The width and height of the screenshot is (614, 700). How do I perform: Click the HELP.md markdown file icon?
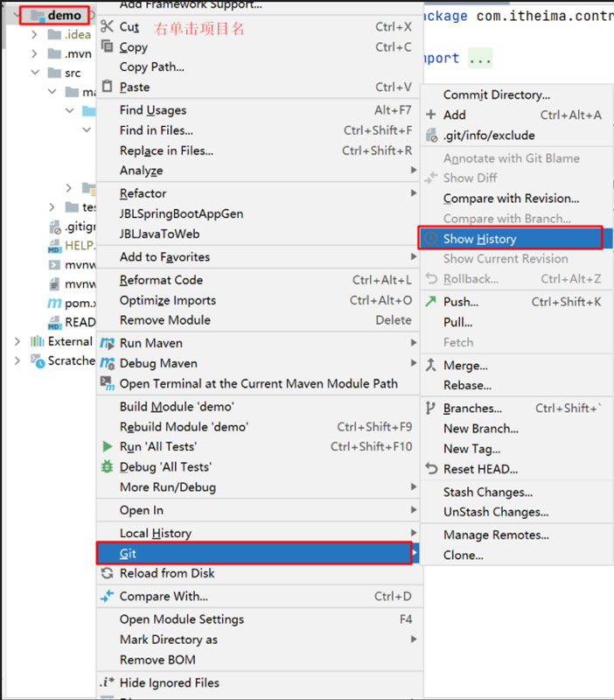coord(54,246)
